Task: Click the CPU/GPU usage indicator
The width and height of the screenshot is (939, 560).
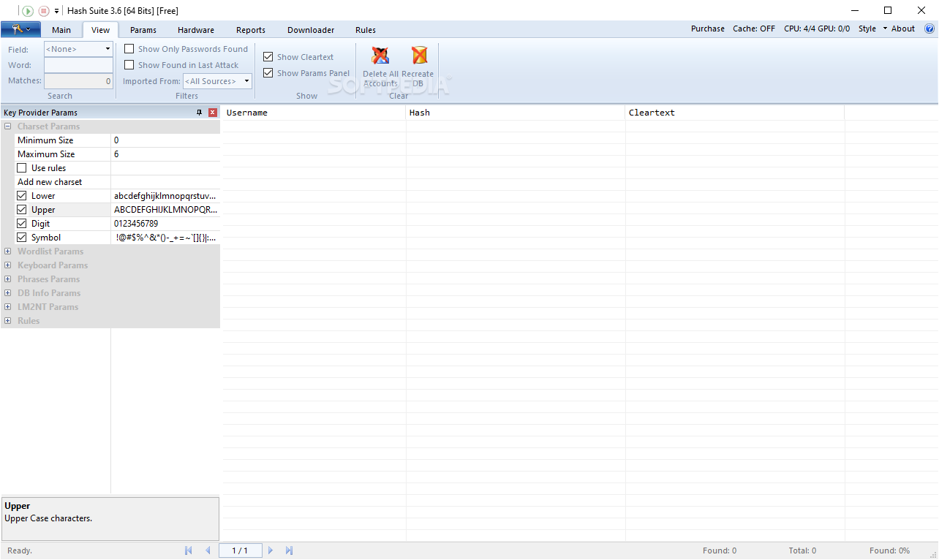Action: click(817, 29)
